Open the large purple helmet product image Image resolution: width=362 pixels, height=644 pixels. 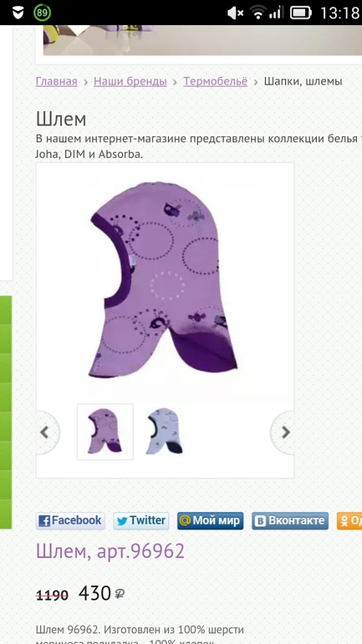[x=165, y=279]
